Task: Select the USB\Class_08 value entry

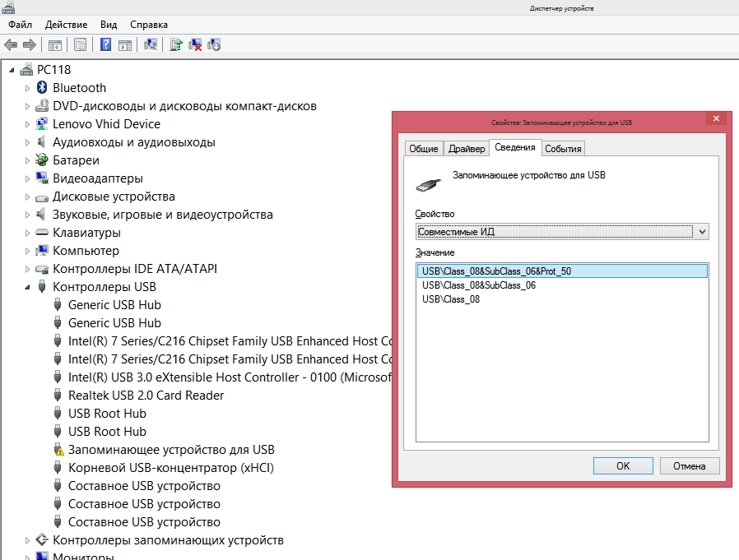Action: pyautogui.click(x=451, y=299)
